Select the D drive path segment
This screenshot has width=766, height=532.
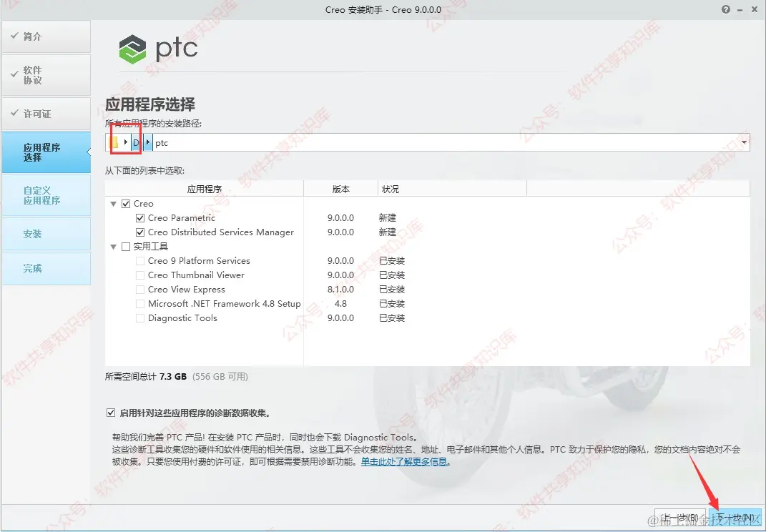pos(136,142)
